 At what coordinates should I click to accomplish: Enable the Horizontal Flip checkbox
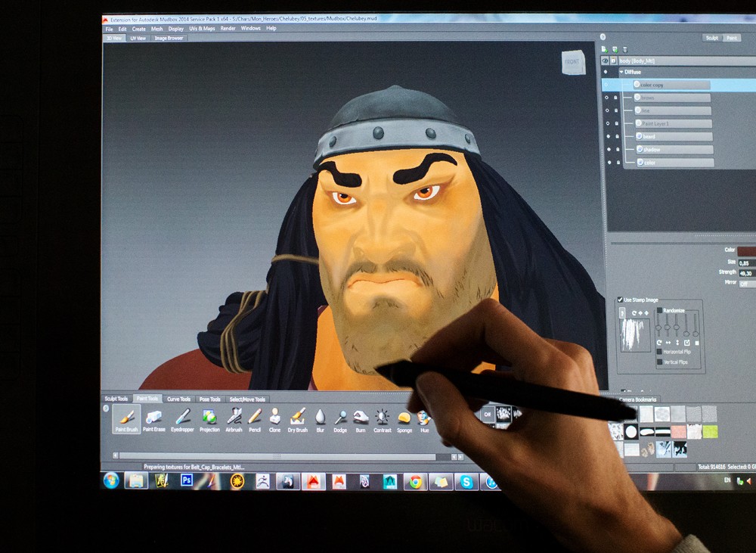[659, 352]
